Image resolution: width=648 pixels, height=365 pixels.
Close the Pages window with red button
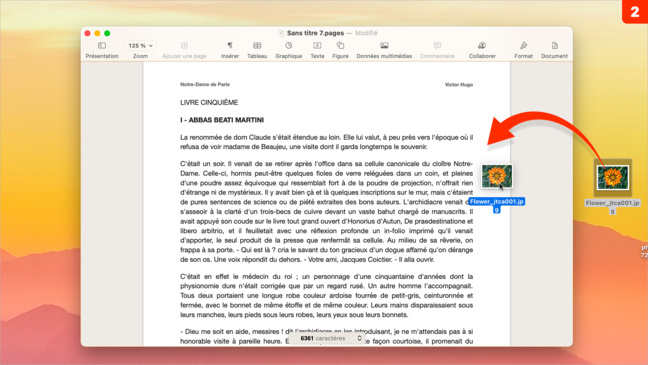click(x=87, y=33)
